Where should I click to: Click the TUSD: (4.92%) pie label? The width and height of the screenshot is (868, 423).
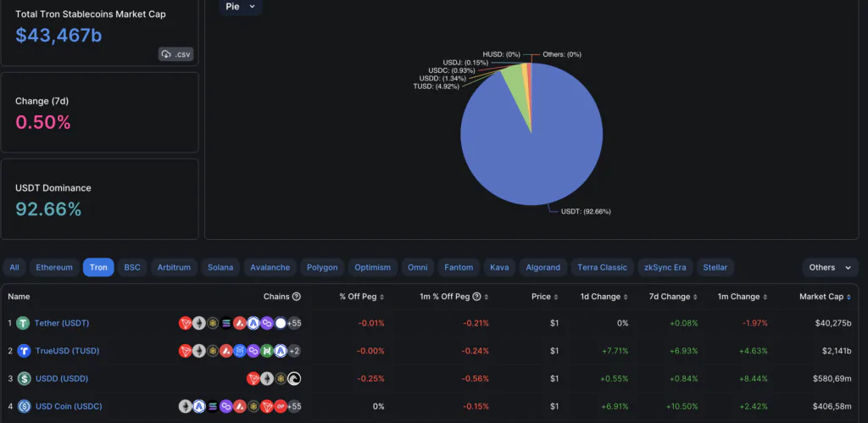437,86
